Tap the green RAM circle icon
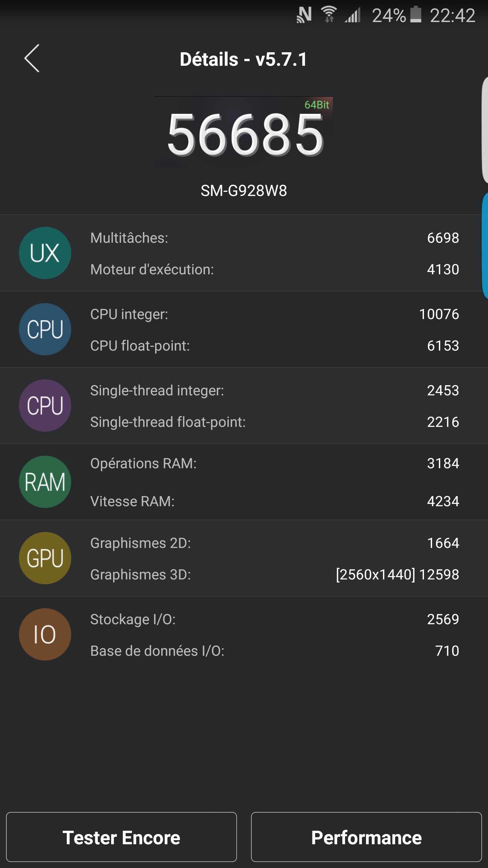 [x=45, y=482]
